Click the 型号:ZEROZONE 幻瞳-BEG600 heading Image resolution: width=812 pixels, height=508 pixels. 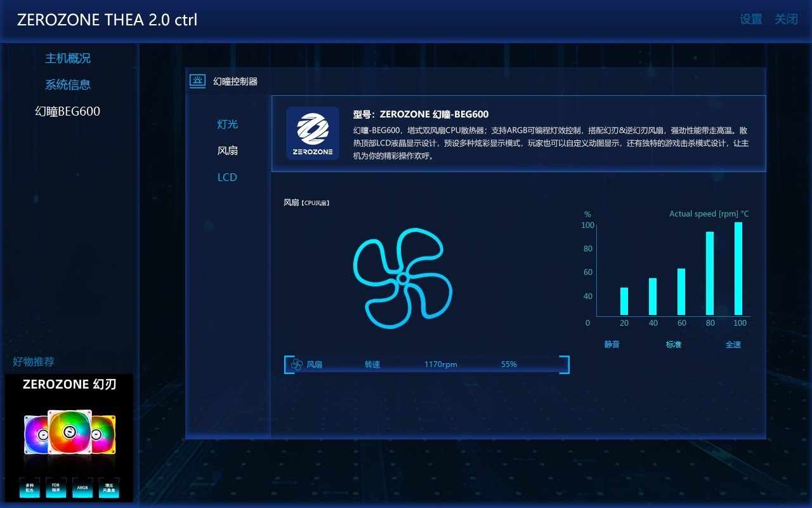[421, 114]
